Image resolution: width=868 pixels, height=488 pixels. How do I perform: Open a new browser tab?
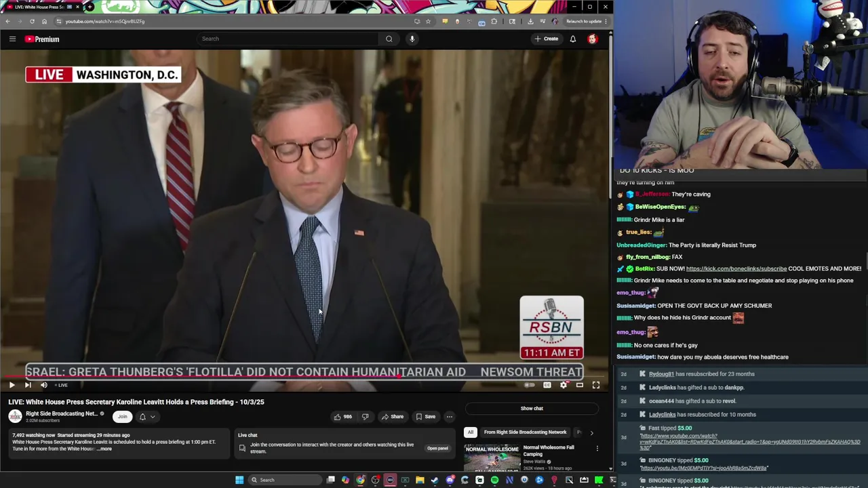(x=90, y=7)
